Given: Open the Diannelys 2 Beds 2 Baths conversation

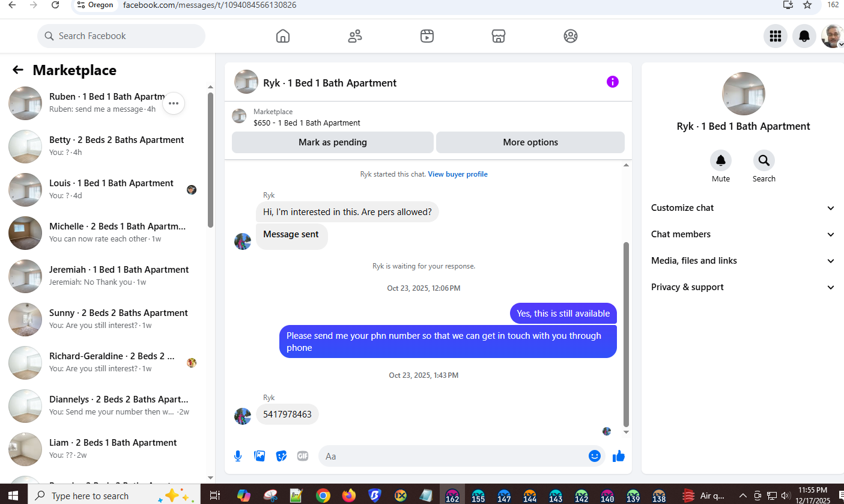Looking at the screenshot, I should (105, 406).
